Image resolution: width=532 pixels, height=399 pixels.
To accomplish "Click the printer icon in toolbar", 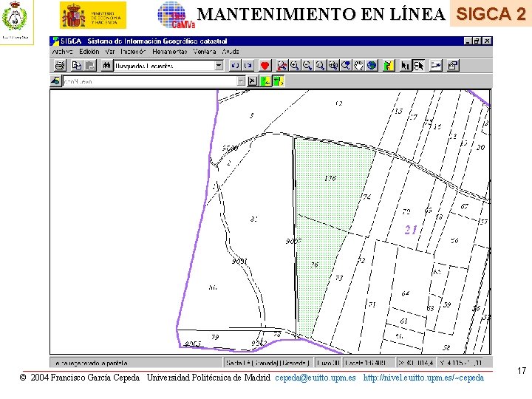I will click(60, 65).
